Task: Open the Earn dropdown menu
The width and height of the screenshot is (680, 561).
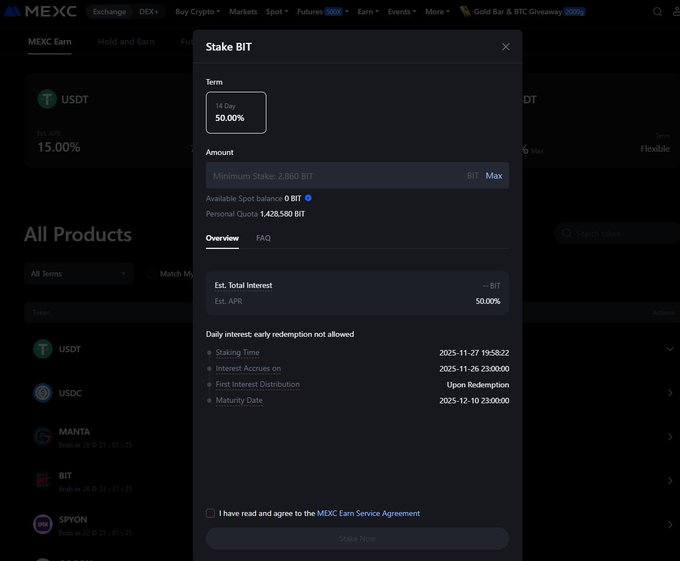Action: [368, 12]
